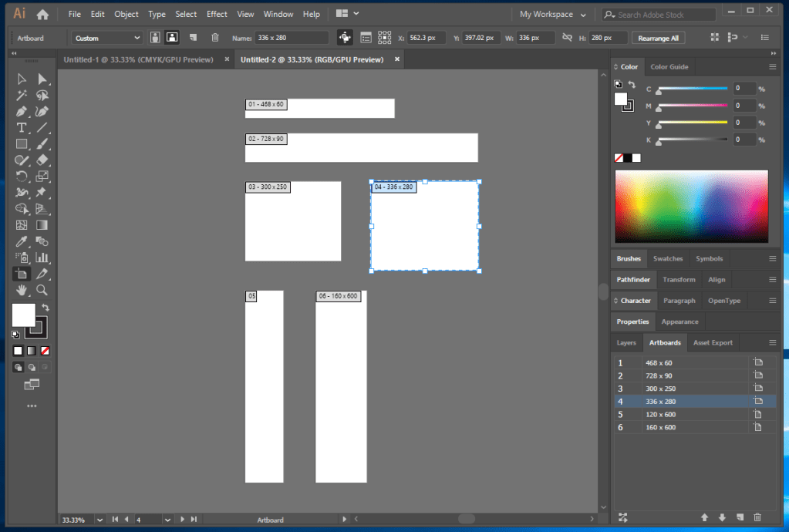Image resolution: width=789 pixels, height=532 pixels.
Task: Switch to the Untitled-1 document tab
Action: [139, 59]
